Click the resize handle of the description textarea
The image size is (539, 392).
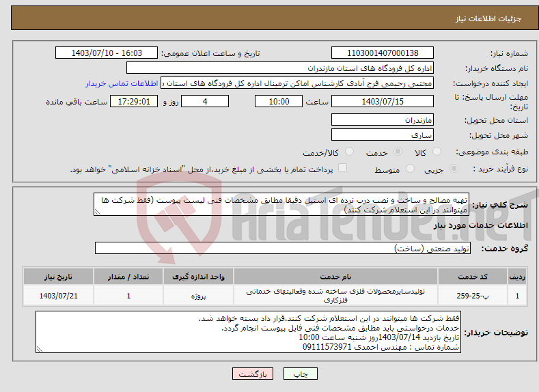[98, 212]
